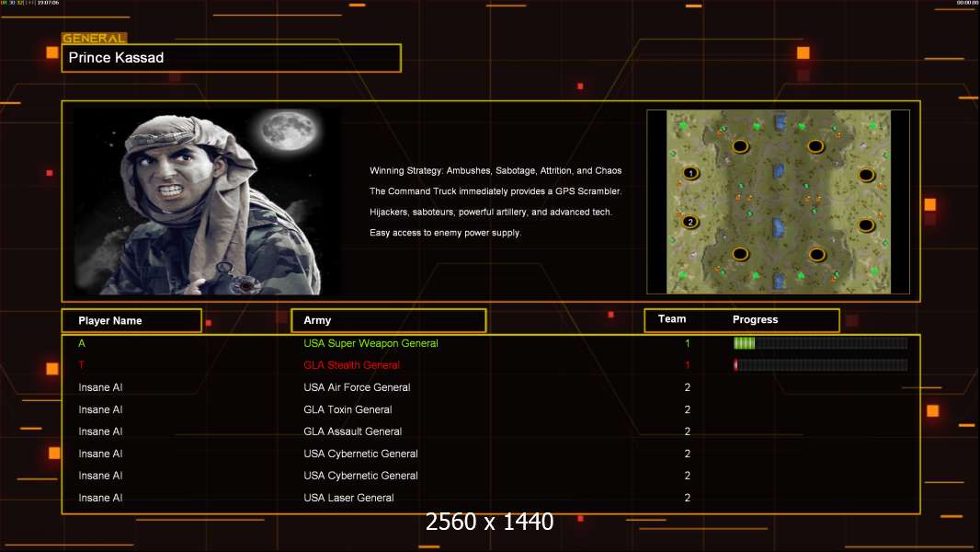Click the Prince Kassad portrait image
Screen dimensions: 980x552
coord(208,201)
